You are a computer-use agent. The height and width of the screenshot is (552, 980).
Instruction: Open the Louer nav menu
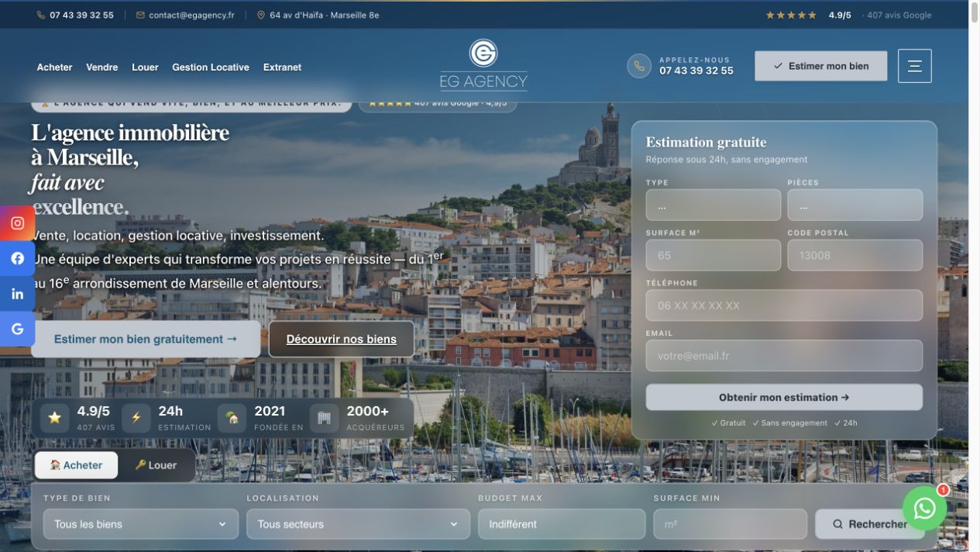click(145, 67)
